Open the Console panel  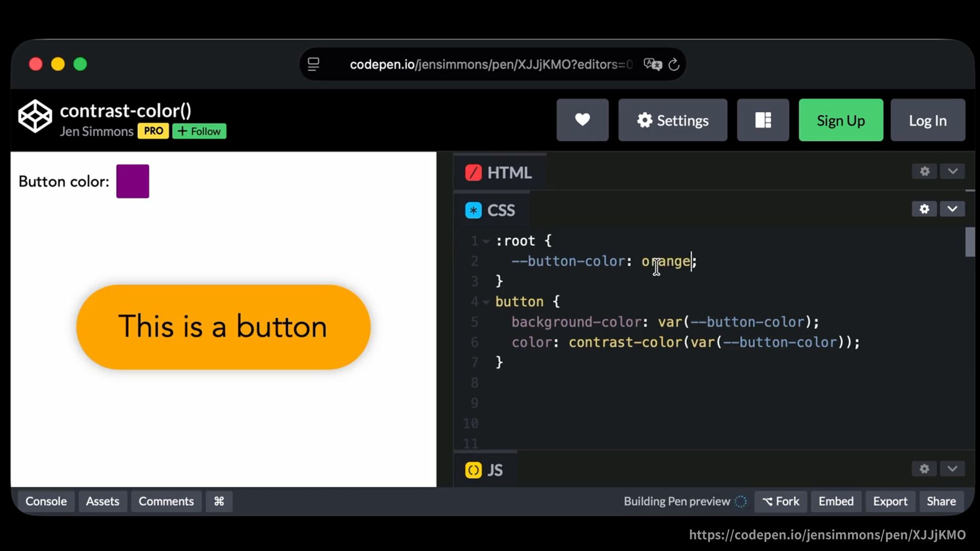(x=46, y=502)
